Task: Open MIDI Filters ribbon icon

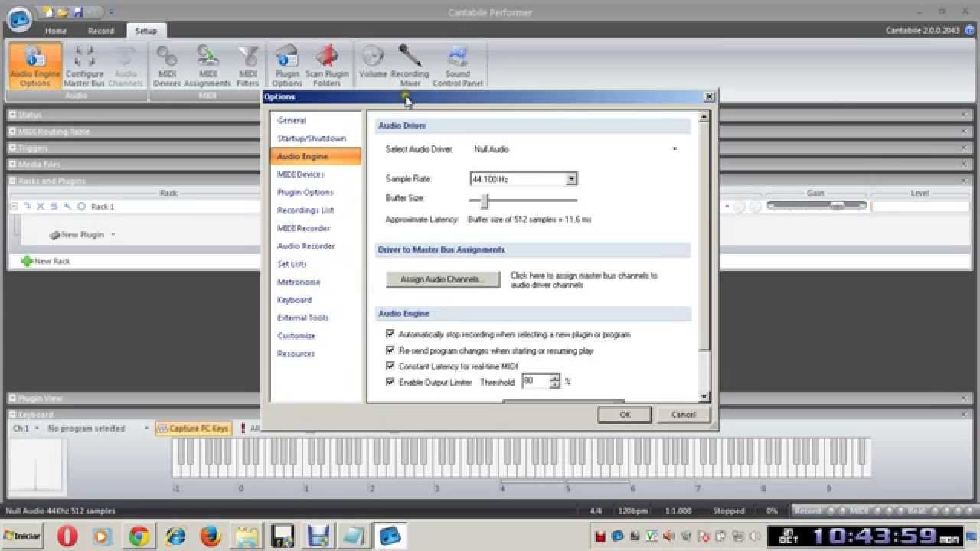Action: coord(247,66)
